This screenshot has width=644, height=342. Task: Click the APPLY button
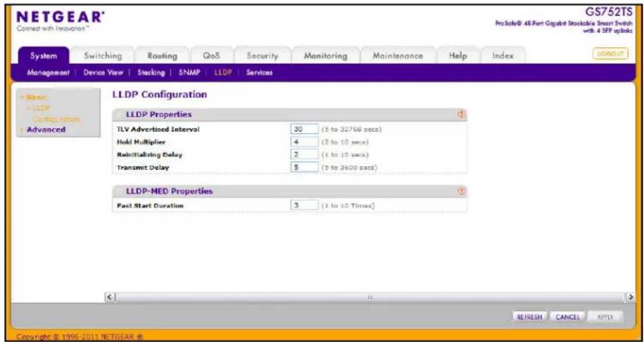click(x=605, y=317)
